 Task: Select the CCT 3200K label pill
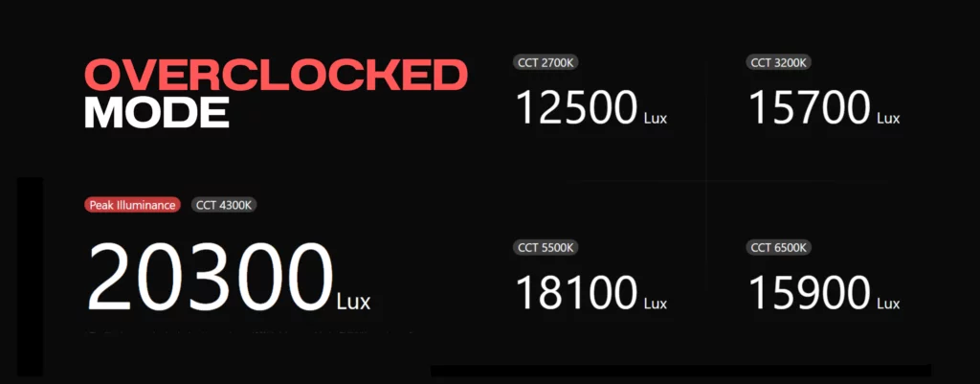click(779, 62)
